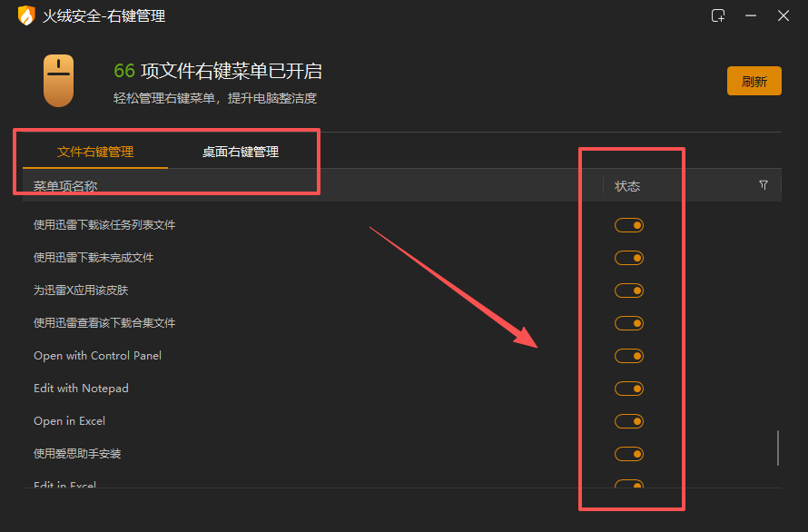Click the 火绒安全-右键管理 window title

[103, 16]
